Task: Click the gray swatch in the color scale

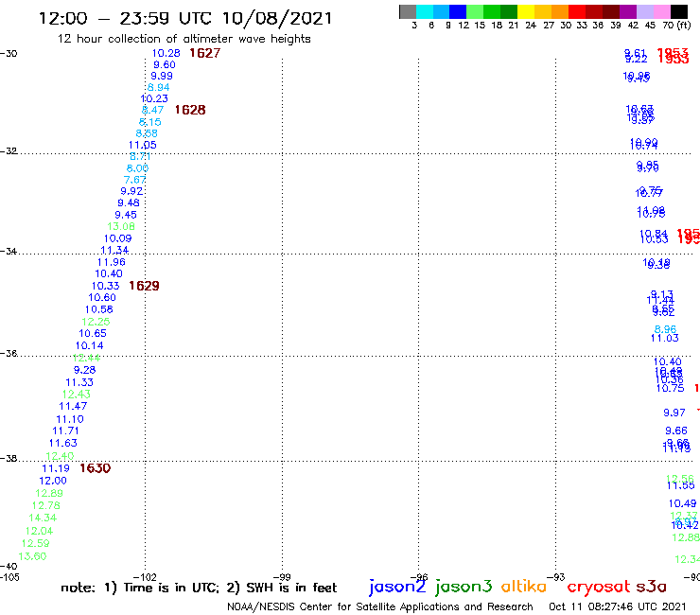Action: 408,11
